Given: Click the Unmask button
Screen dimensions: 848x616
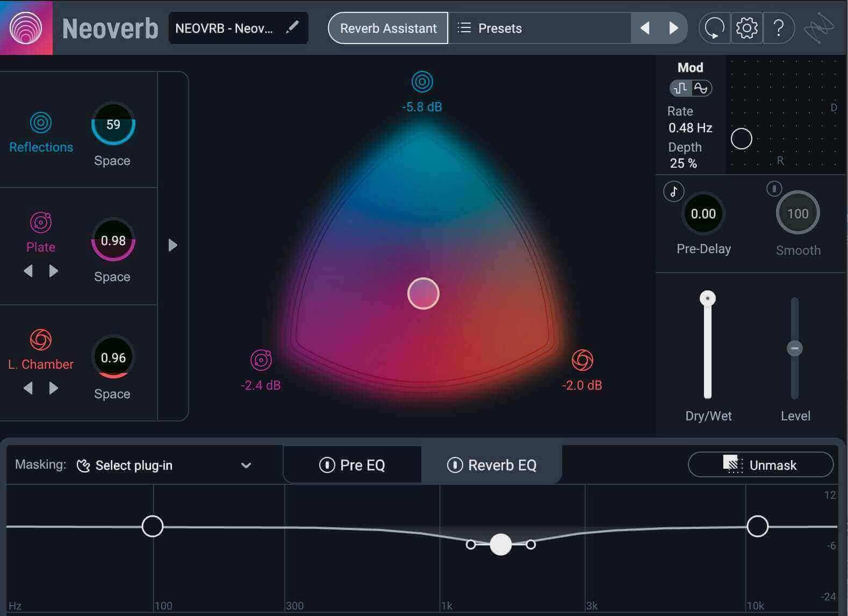Looking at the screenshot, I should (760, 464).
